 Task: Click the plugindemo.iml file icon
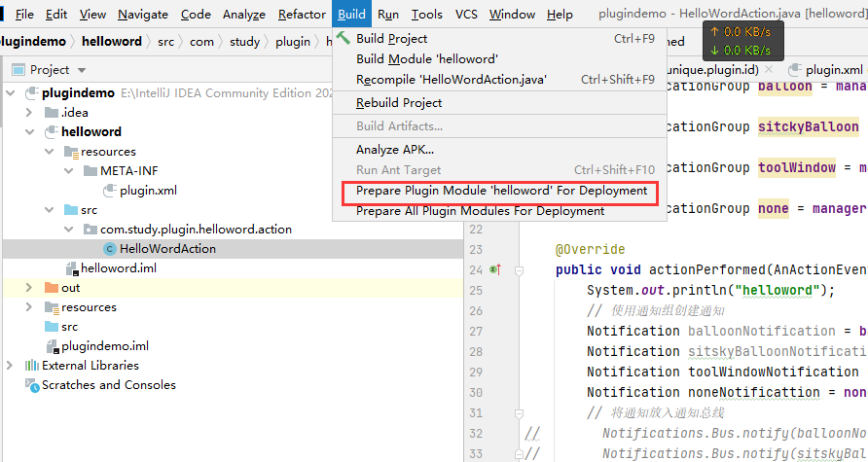click(53, 347)
